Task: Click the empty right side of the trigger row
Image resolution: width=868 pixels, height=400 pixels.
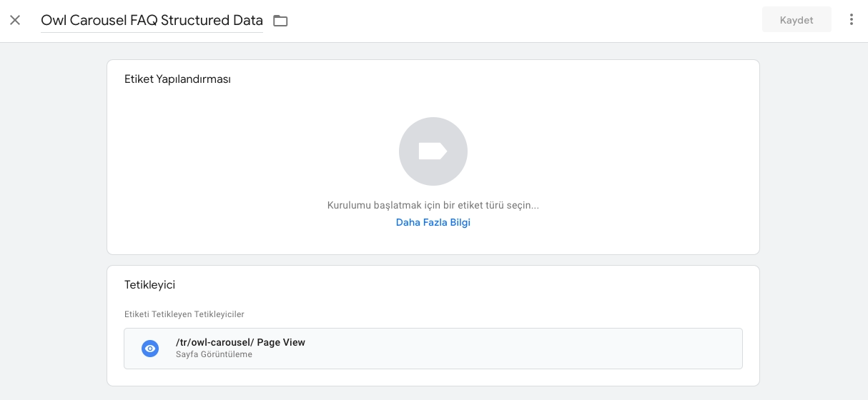Action: 572,349
